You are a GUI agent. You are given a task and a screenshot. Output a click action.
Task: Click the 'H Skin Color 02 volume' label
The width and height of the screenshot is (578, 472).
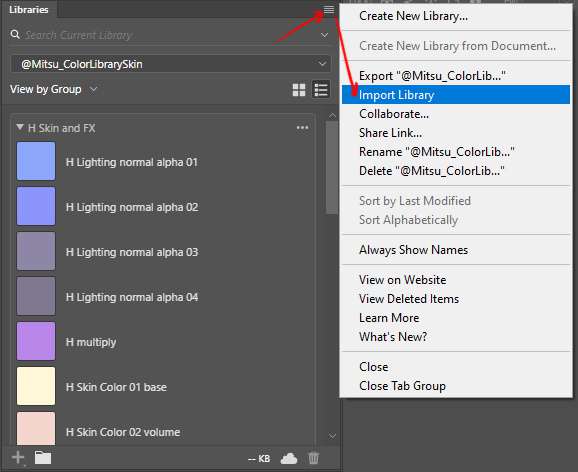(x=123, y=432)
